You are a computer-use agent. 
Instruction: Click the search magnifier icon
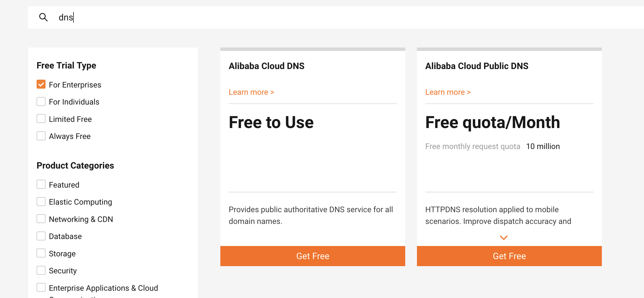tap(43, 17)
